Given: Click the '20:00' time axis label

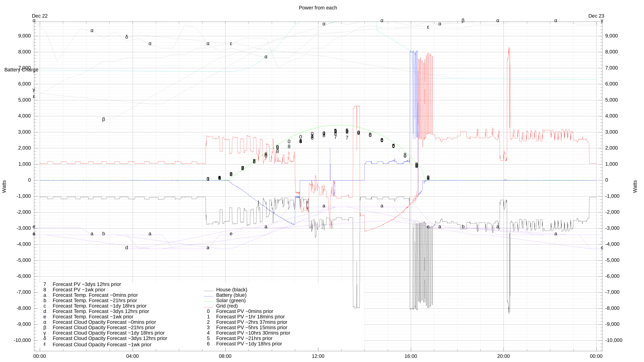Looking at the screenshot, I should coord(504,356).
